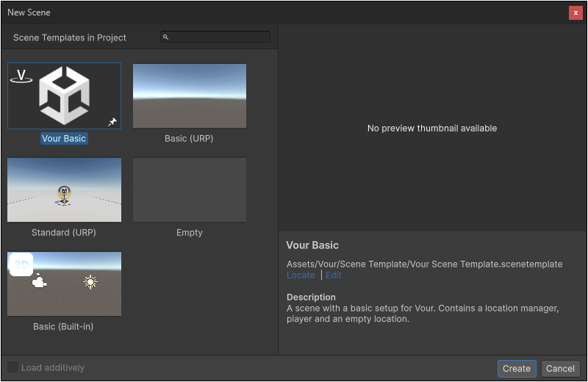Viewport: 588px width, 382px height.
Task: Enable the Load additively checkbox
Action: coord(13,367)
